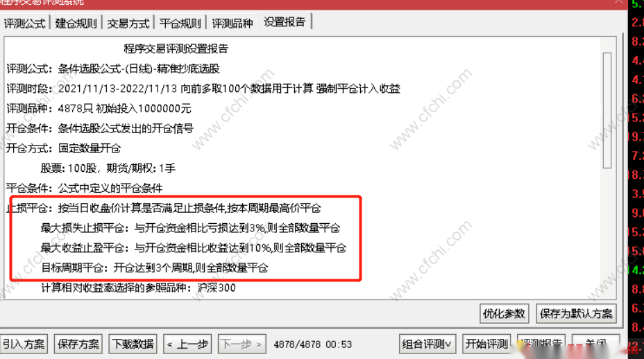This screenshot has height=359, width=644.
Task: Click the 优化参数 button
Action: coord(504,314)
